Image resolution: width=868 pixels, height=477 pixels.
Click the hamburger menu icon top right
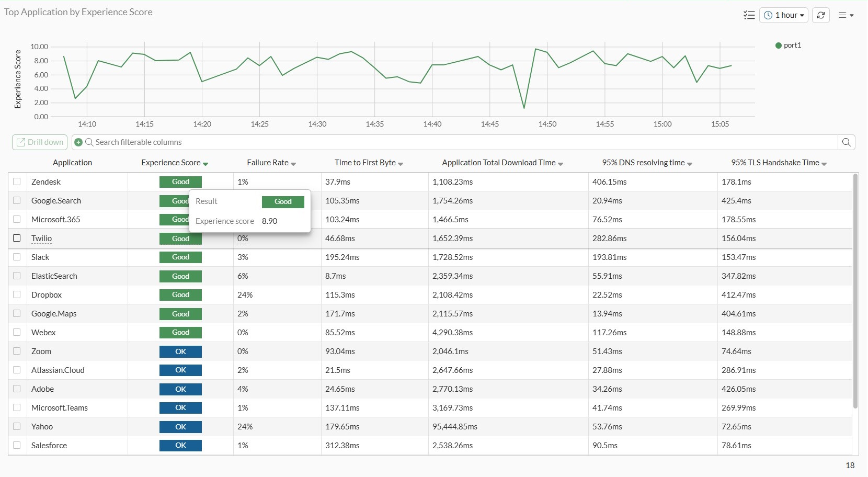coord(846,15)
